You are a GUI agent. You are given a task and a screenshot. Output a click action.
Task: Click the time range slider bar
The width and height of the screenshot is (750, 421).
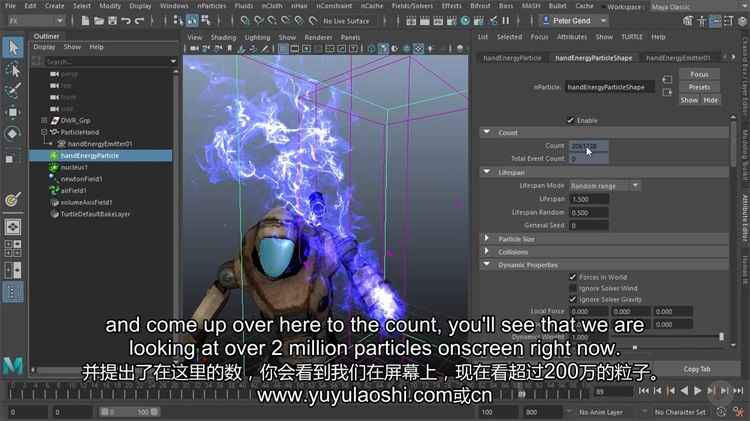point(130,411)
